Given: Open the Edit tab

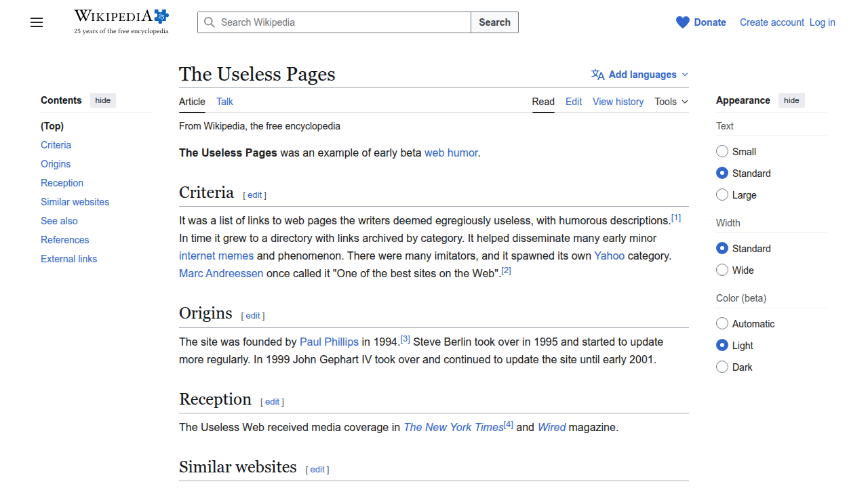Looking at the screenshot, I should (x=574, y=102).
